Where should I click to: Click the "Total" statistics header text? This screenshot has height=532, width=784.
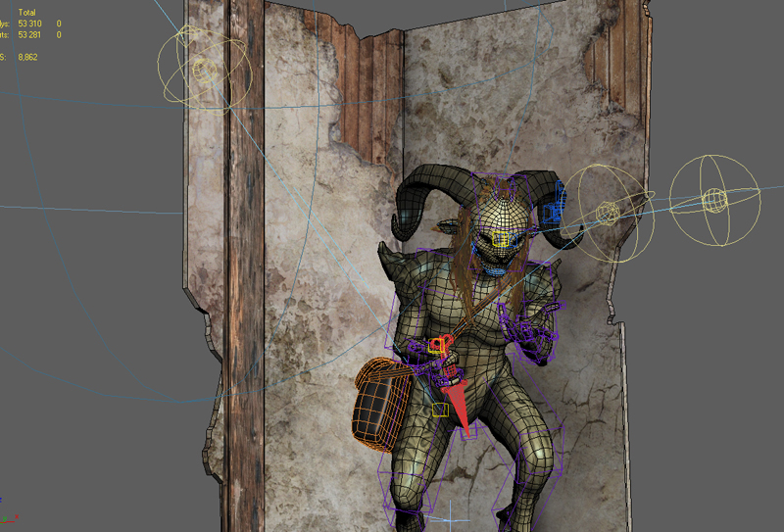(26, 12)
